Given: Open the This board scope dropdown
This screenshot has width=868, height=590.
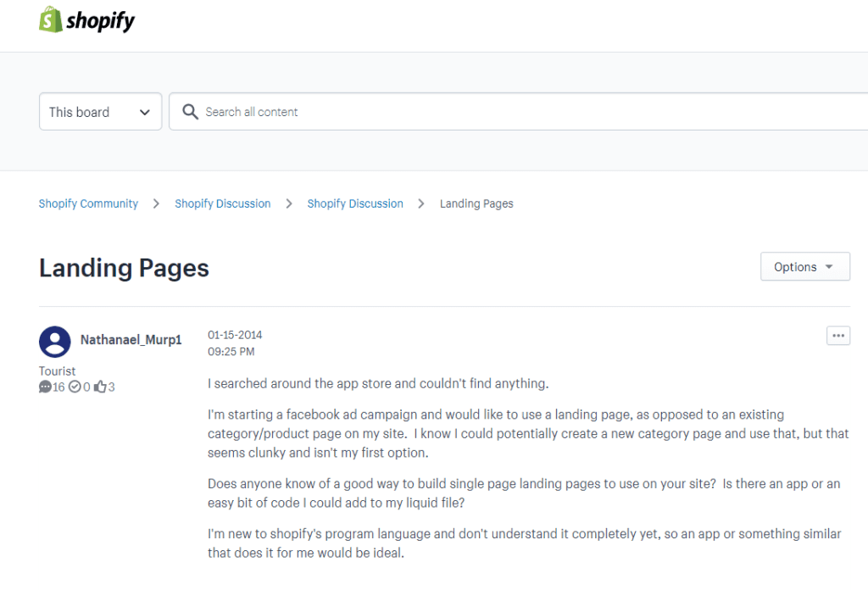Looking at the screenshot, I should pos(100,111).
